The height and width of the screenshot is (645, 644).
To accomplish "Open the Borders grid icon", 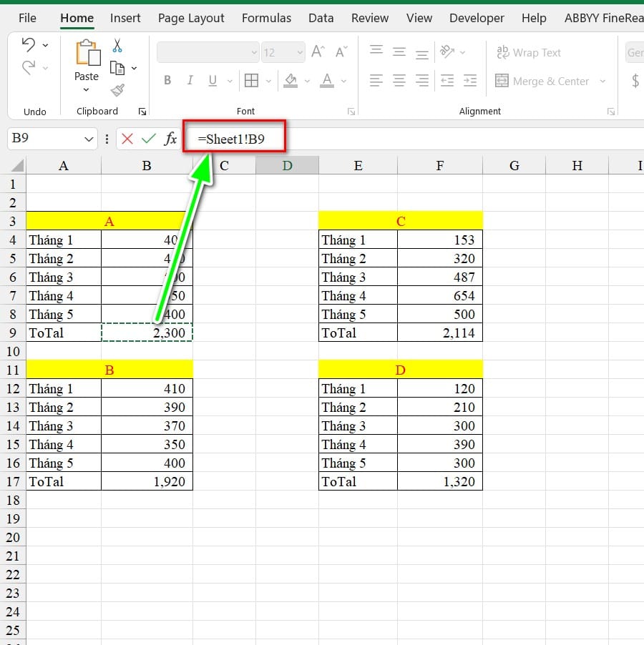I will click(251, 80).
